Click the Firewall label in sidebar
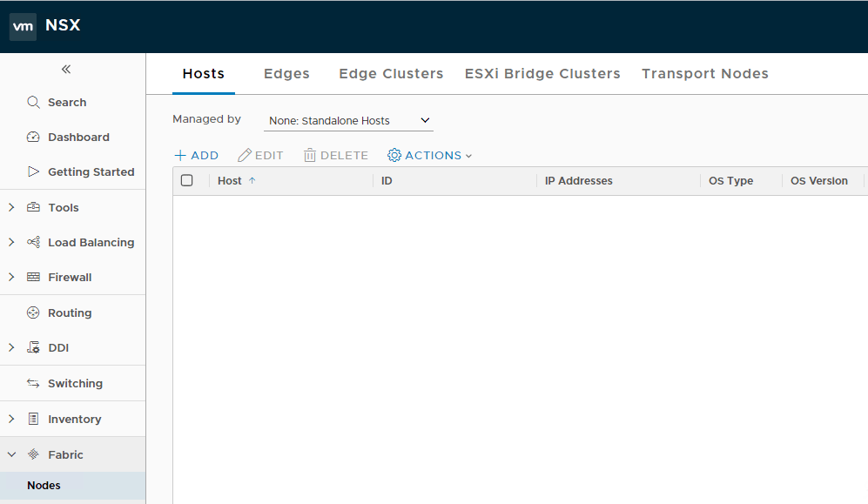This screenshot has height=504, width=868. 70,277
